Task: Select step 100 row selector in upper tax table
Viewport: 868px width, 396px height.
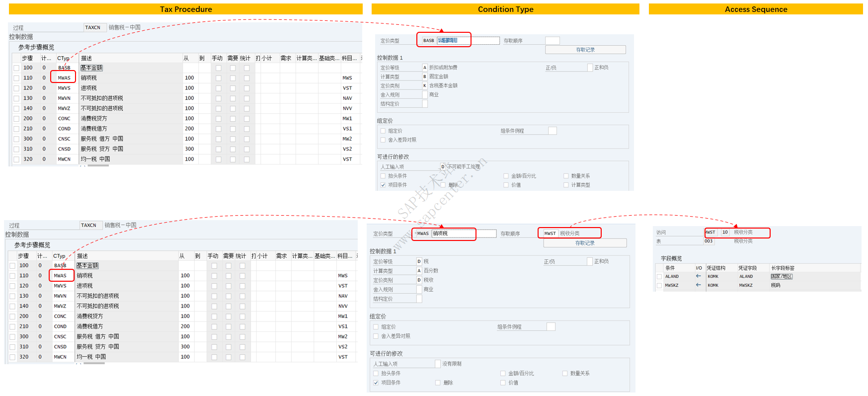Action: 16,68
